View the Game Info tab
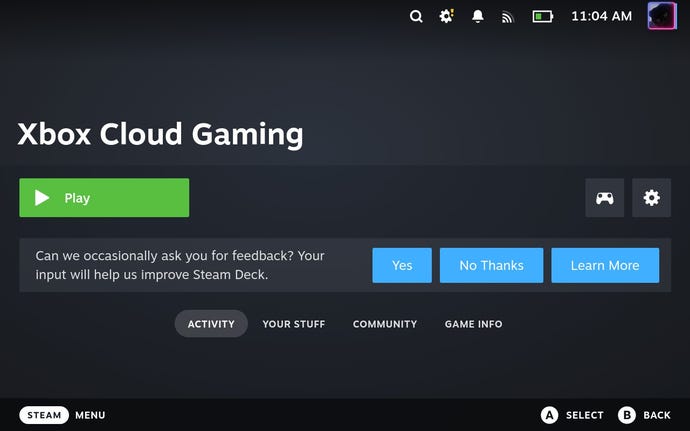This screenshot has height=431, width=690. coord(473,324)
